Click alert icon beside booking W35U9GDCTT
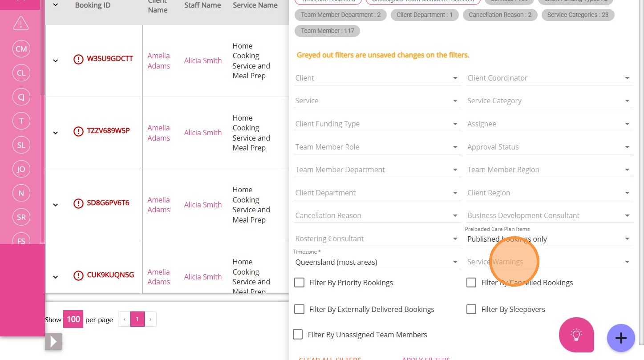 (78, 59)
